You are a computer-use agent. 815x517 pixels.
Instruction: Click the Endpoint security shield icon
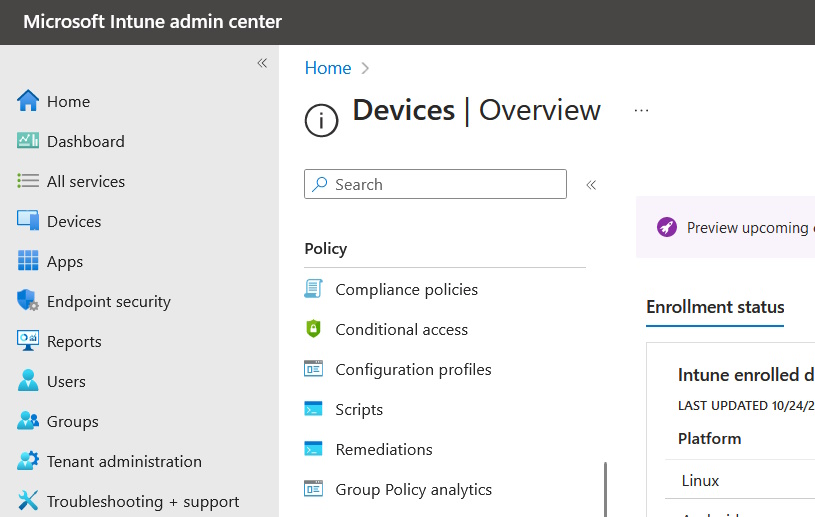[x=28, y=300]
